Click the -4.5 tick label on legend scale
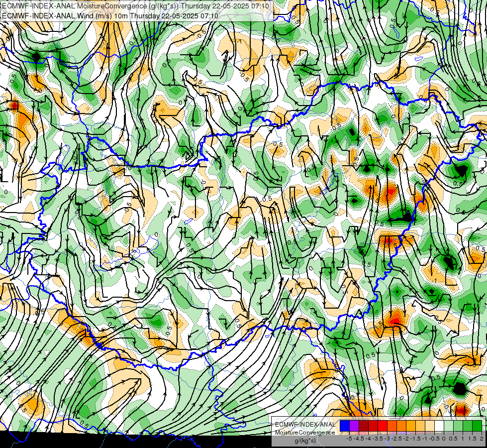487x448 pixels. click(x=359, y=439)
